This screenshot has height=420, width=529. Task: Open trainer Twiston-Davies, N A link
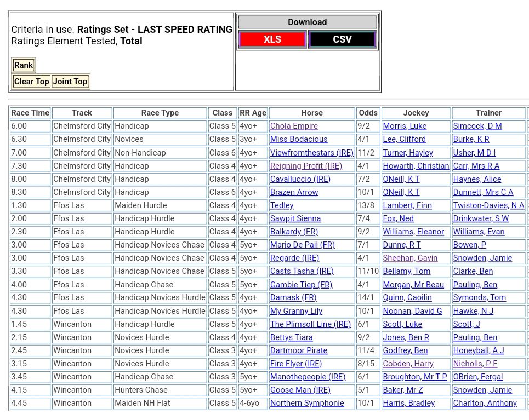pos(488,205)
